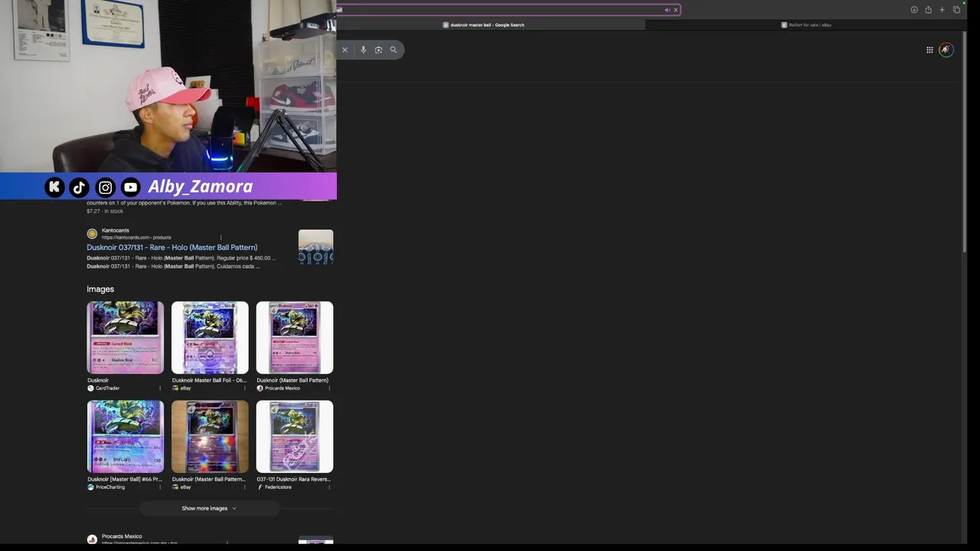Image resolution: width=980 pixels, height=551 pixels.
Task: Start a voice search with the microphone
Action: click(363, 50)
